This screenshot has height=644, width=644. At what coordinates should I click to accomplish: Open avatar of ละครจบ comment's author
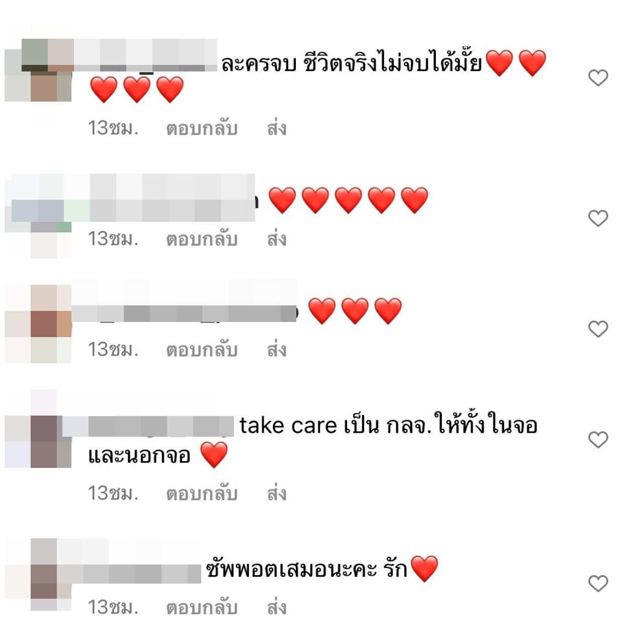(38, 70)
